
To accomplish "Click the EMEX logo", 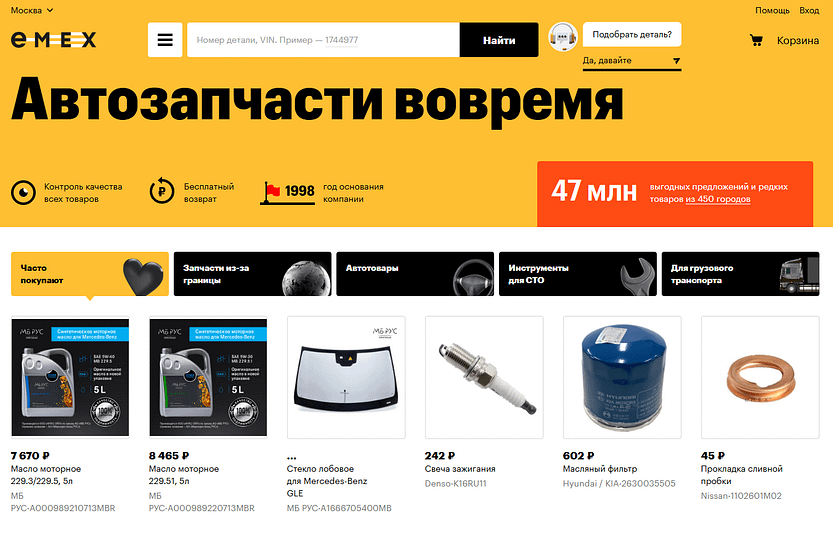I will click(54, 40).
